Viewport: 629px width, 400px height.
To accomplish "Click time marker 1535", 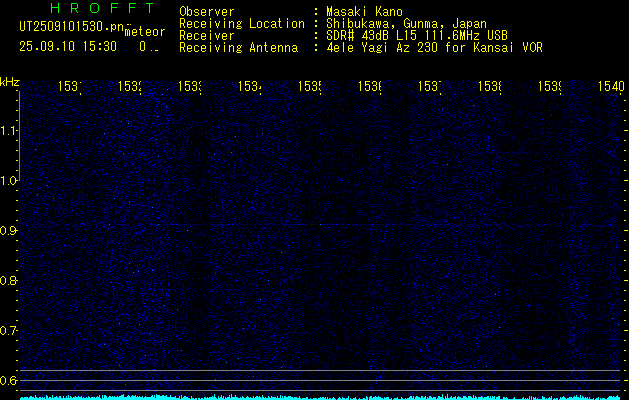I will point(310,86).
